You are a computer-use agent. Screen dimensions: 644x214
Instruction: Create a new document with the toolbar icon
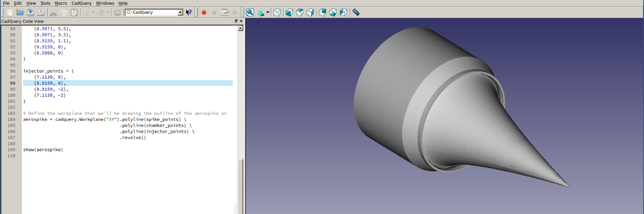(9, 12)
